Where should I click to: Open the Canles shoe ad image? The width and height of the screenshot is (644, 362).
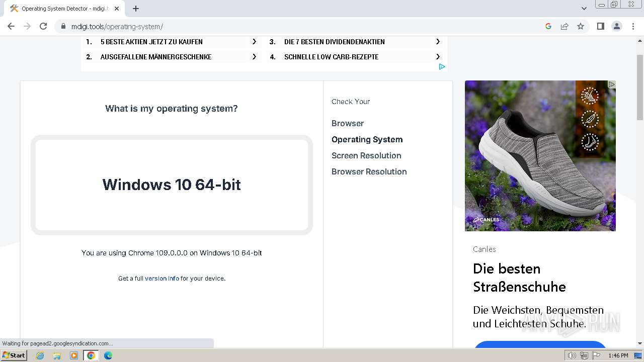[x=540, y=156]
